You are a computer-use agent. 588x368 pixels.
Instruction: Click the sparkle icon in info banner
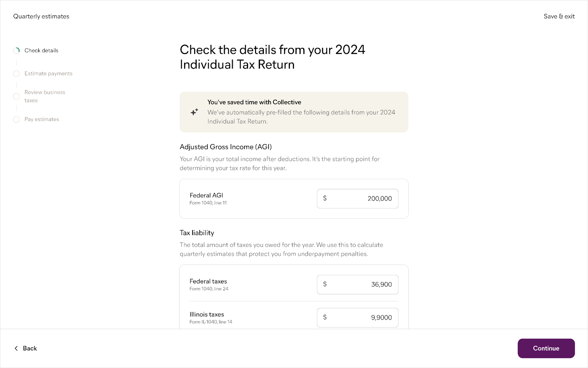tap(194, 112)
